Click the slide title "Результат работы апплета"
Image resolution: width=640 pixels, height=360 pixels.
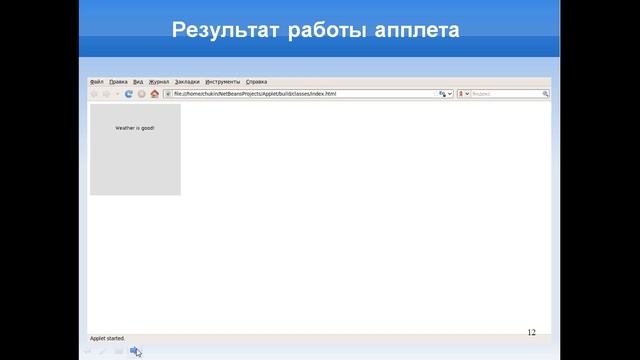click(316, 30)
